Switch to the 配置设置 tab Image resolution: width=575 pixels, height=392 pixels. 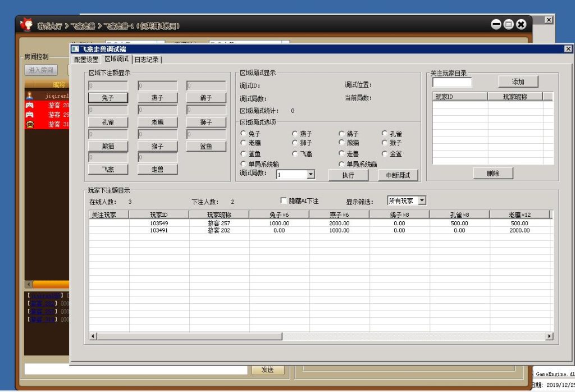click(86, 60)
